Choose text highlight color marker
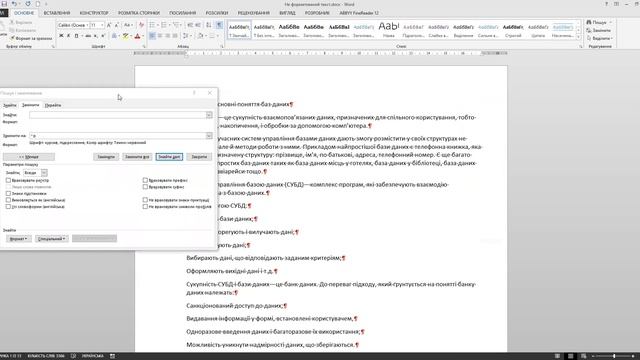Viewport: 640px width, 360px height. tap(126, 36)
